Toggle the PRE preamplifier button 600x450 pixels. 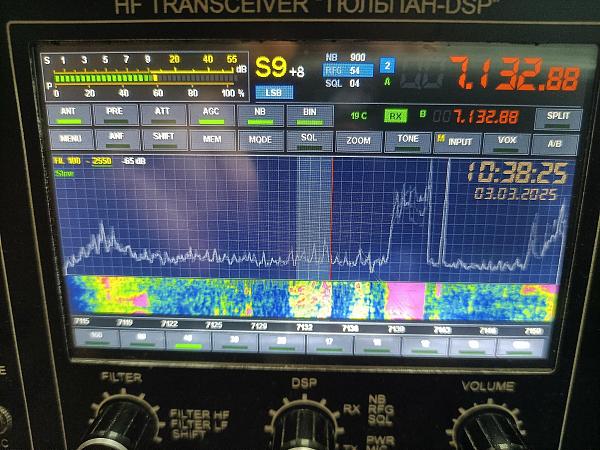click(x=116, y=114)
